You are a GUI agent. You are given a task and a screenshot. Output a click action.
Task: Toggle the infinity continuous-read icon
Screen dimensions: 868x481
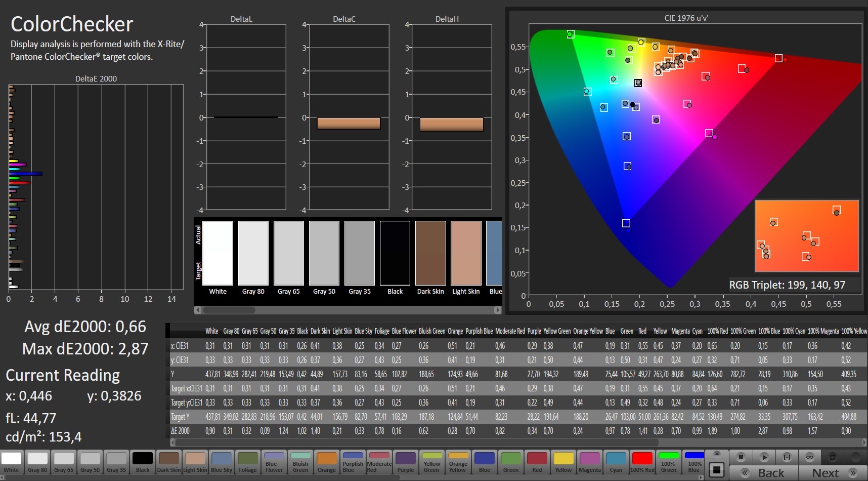[x=809, y=457]
